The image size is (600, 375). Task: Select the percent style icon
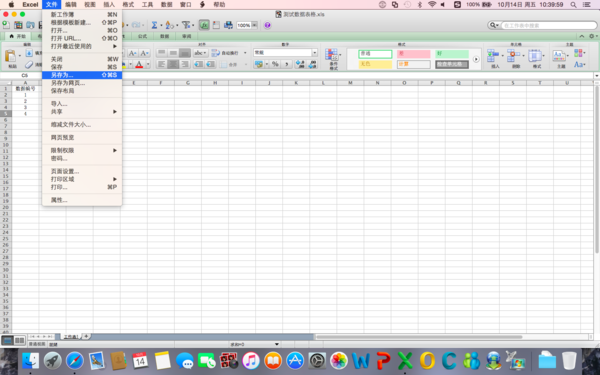(275, 64)
